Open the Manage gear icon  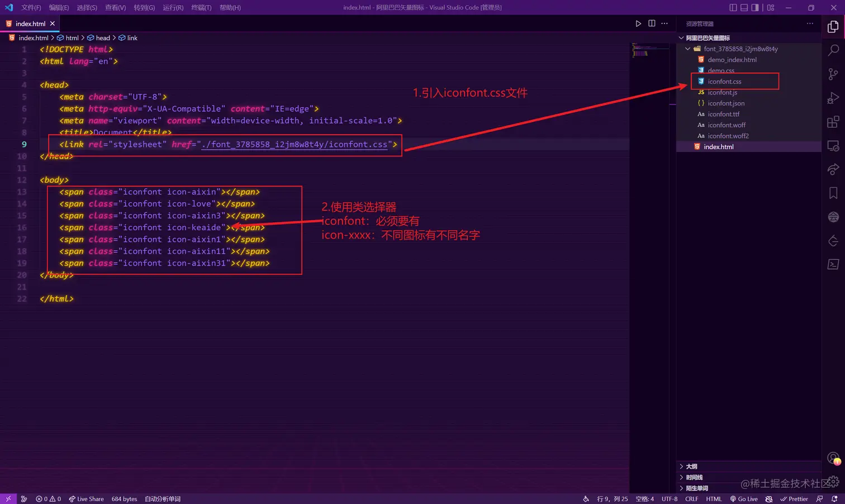click(x=833, y=482)
